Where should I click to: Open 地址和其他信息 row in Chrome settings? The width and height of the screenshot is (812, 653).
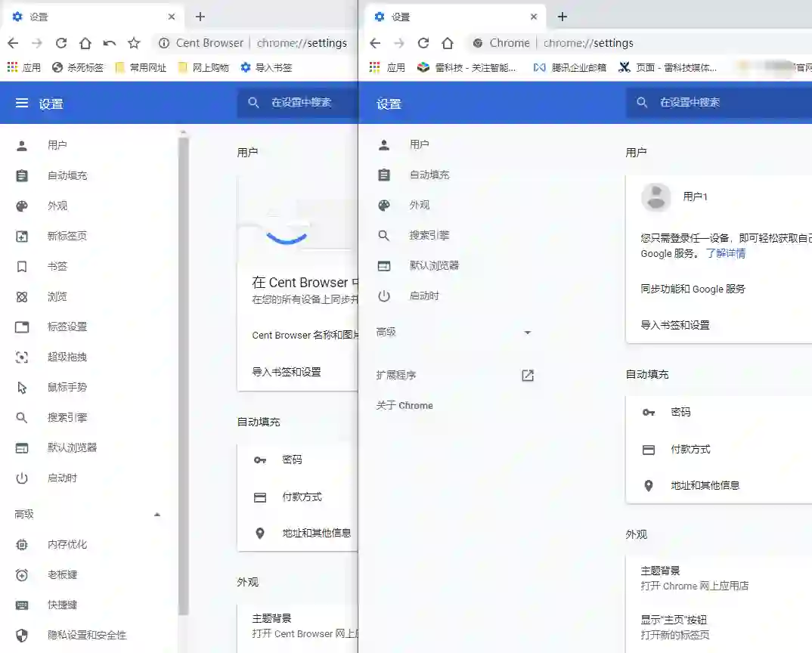pyautogui.click(x=719, y=486)
